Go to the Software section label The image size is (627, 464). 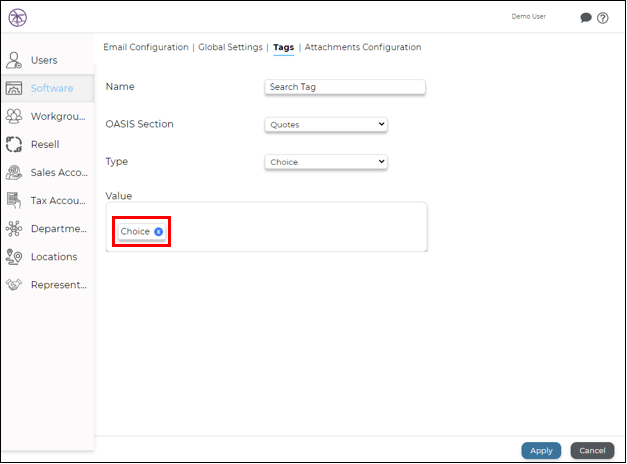52,88
